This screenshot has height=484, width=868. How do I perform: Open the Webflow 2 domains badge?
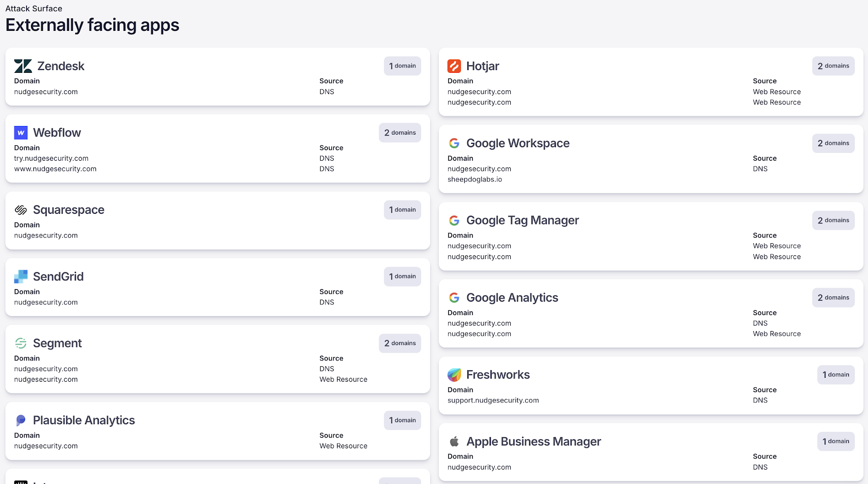tap(400, 133)
